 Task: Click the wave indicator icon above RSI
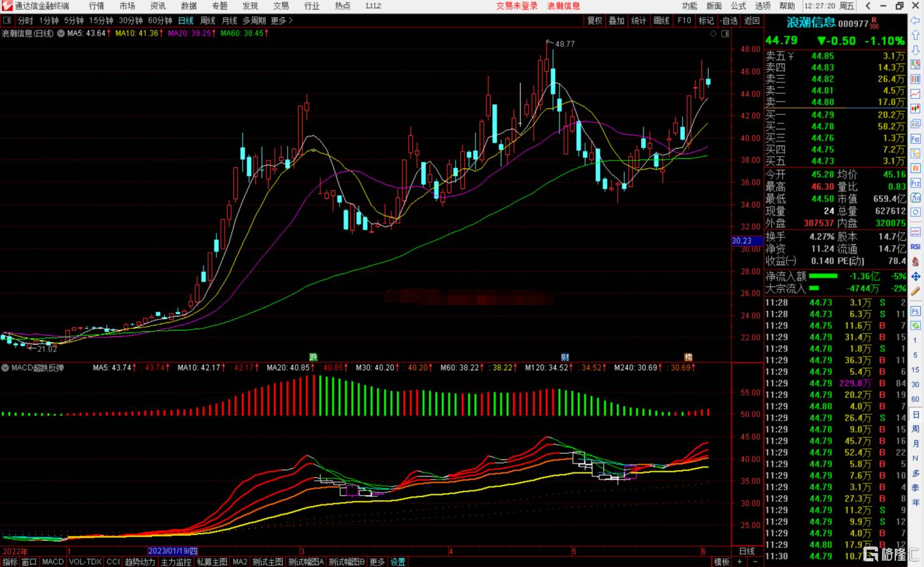(x=916, y=233)
